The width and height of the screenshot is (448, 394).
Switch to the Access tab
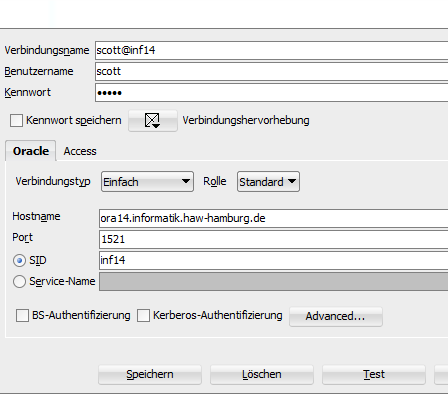coord(80,151)
